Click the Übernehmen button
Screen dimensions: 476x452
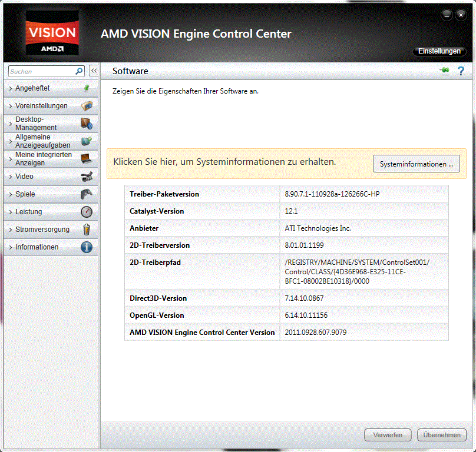442,435
